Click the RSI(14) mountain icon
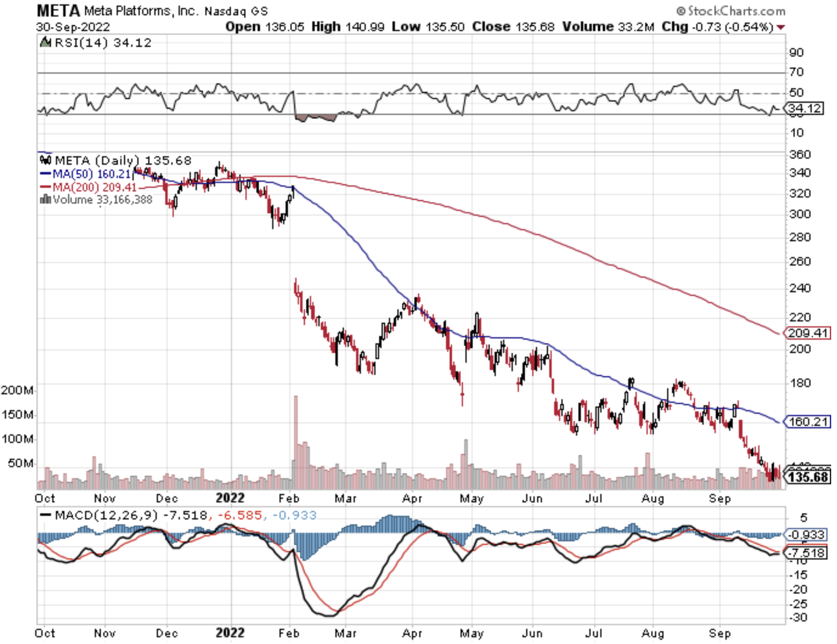Image resolution: width=837 pixels, height=644 pixels. coord(46,42)
